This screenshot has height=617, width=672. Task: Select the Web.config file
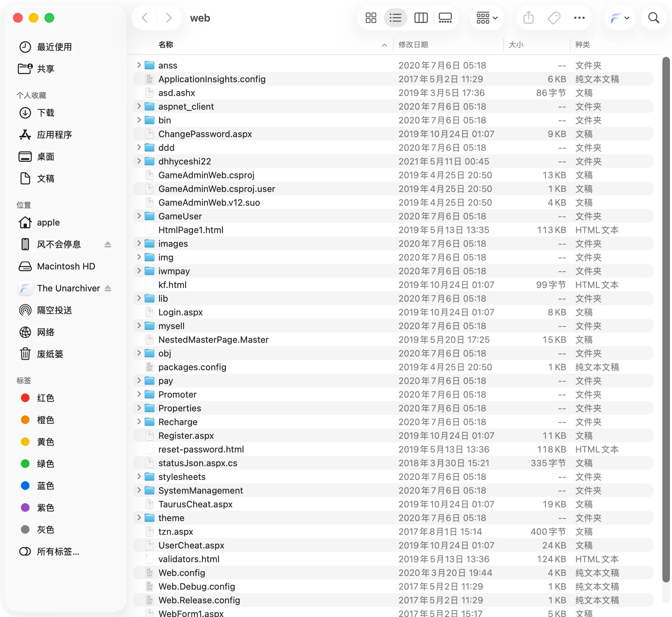pos(393,573)
